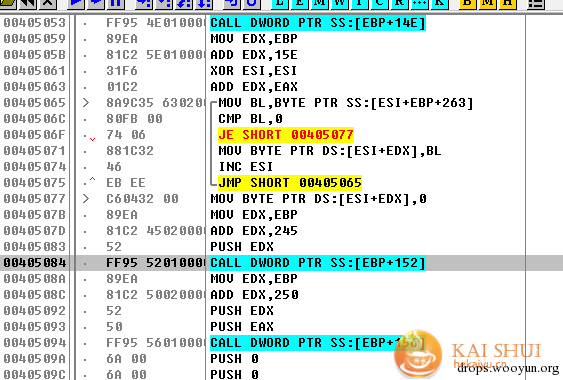This screenshot has width=563, height=380.
Task: Select CMP BL,0 instruction
Action: [250, 119]
